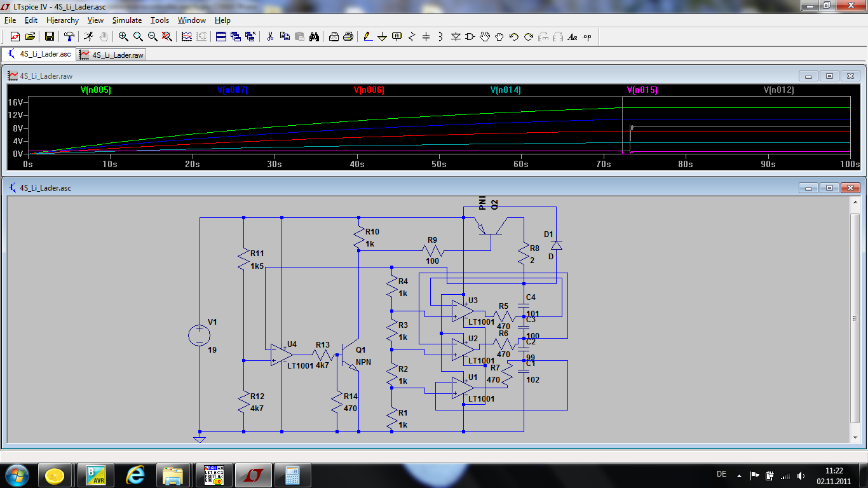Open the Hierarchy menu
The image size is (868, 488).
coord(62,20)
